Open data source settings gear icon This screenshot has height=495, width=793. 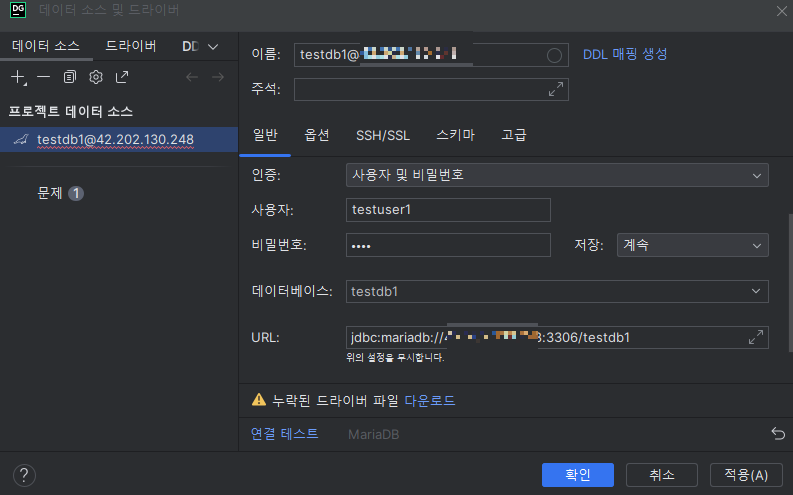point(96,77)
